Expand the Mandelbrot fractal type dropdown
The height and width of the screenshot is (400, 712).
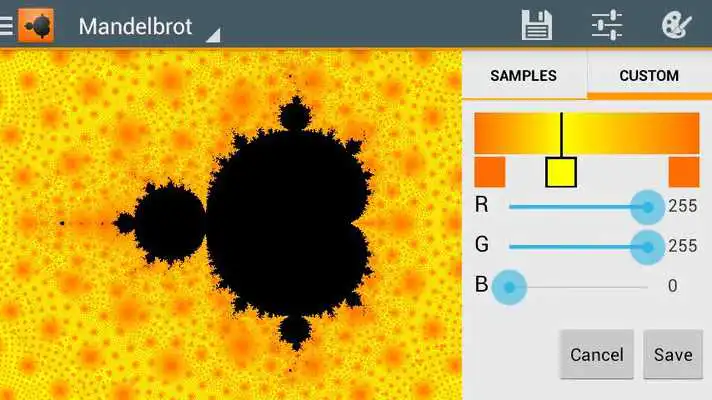coord(149,26)
